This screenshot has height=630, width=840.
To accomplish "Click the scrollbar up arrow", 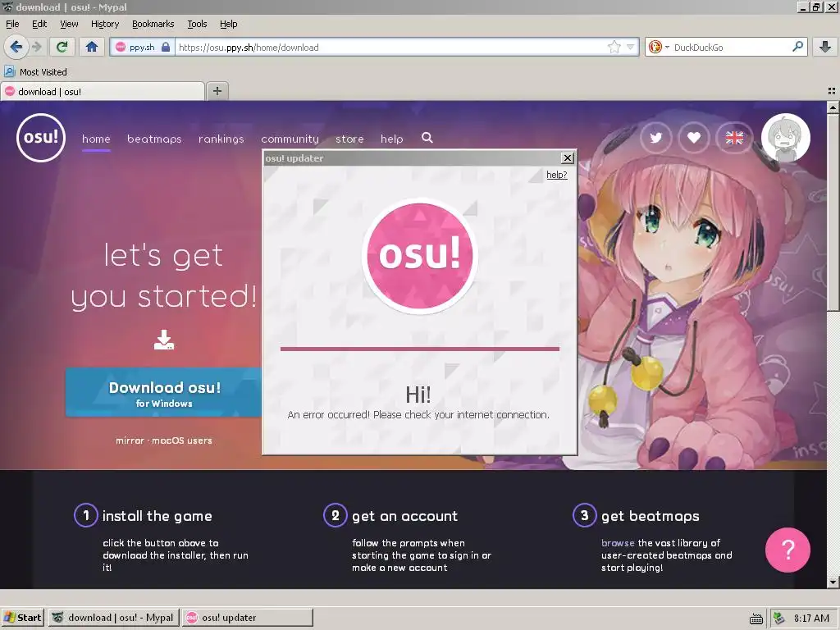I will pos(833,107).
